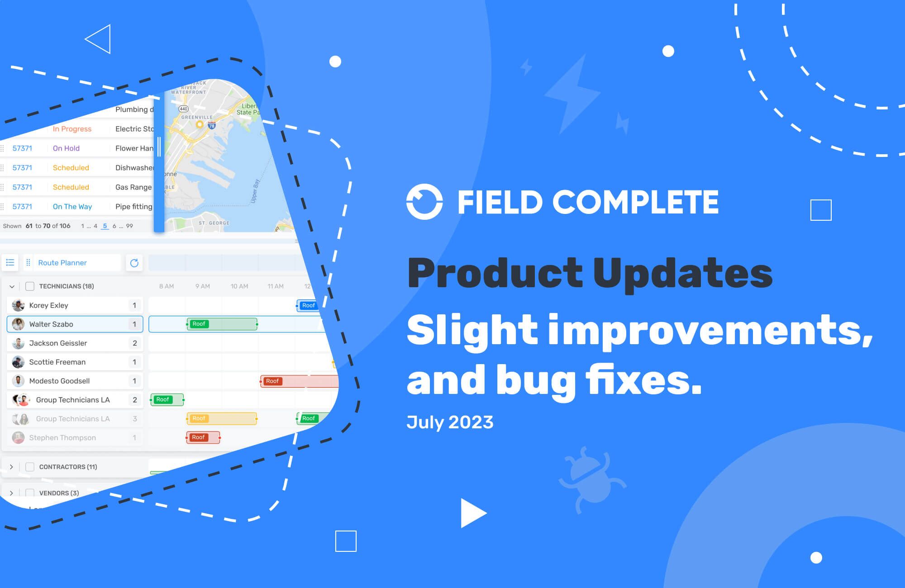Click the list view icon top-left toolbar

[x=11, y=262]
